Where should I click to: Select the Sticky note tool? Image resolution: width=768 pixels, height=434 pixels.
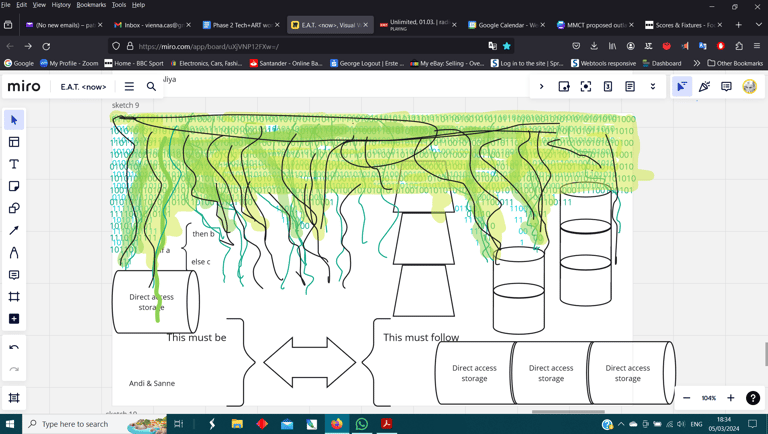point(14,186)
